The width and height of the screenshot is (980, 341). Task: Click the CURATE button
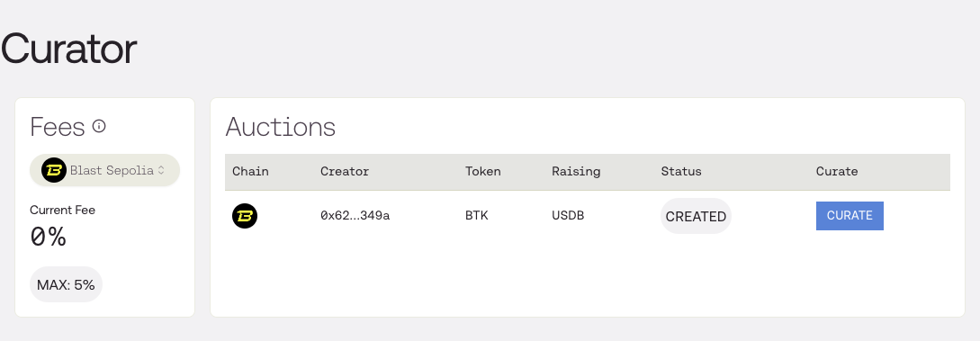coord(850,215)
